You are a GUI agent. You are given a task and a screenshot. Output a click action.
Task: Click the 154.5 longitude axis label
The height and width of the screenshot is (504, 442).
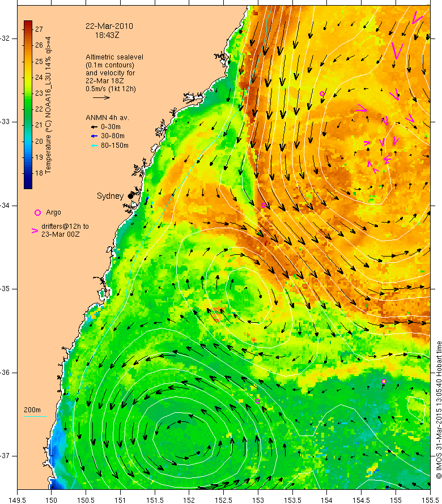tap(362, 500)
